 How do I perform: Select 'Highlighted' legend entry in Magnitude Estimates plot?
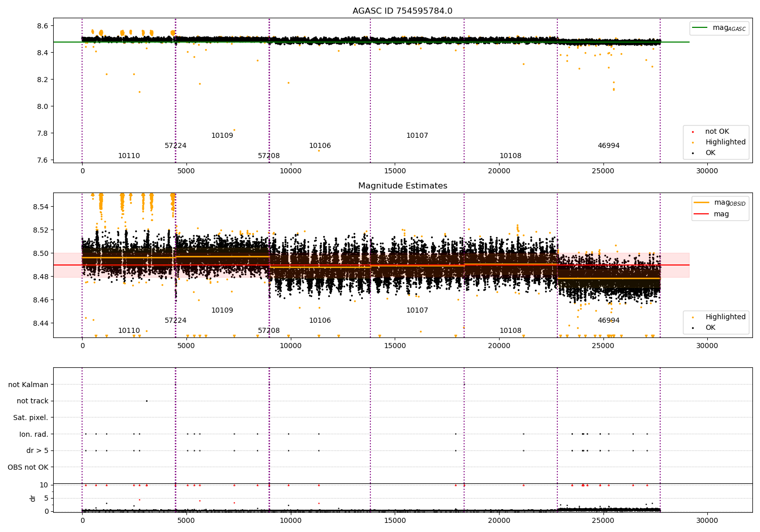pos(726,317)
